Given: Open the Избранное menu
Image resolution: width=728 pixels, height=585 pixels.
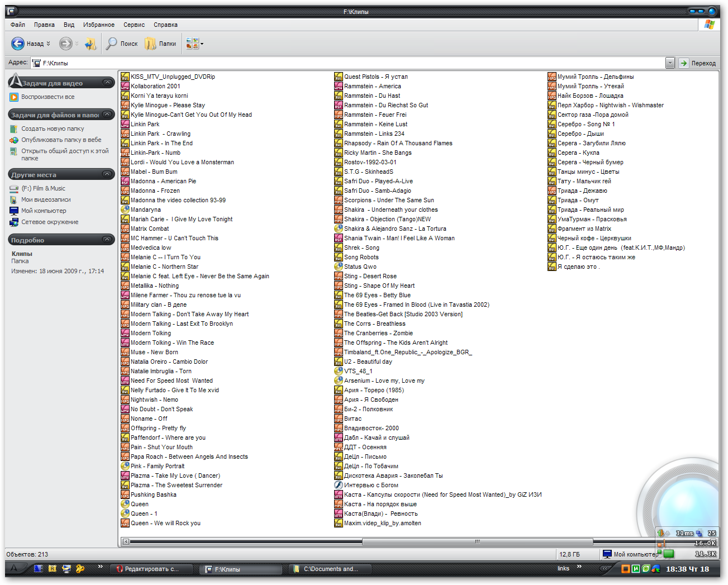Looking at the screenshot, I should pos(99,25).
